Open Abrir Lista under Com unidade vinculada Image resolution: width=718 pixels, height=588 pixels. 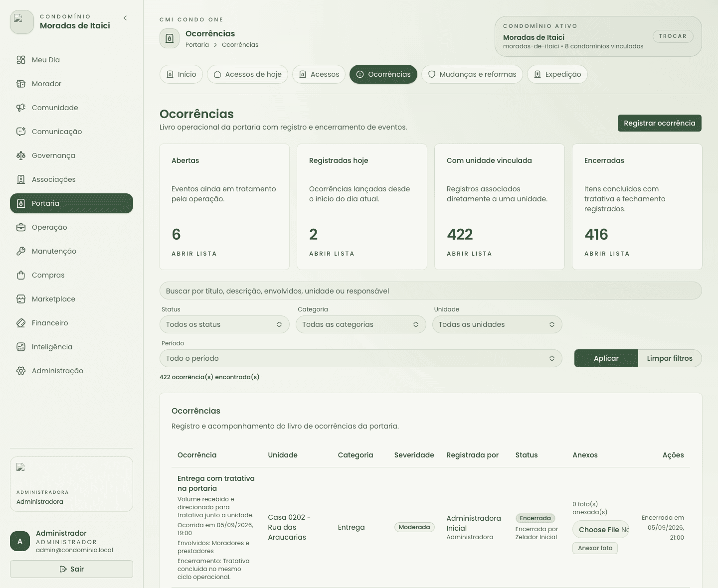469,254
